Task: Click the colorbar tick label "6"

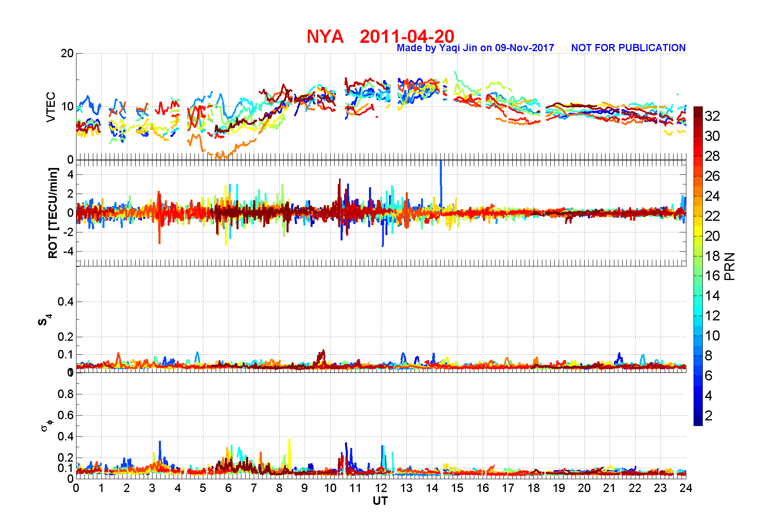Action: click(709, 376)
